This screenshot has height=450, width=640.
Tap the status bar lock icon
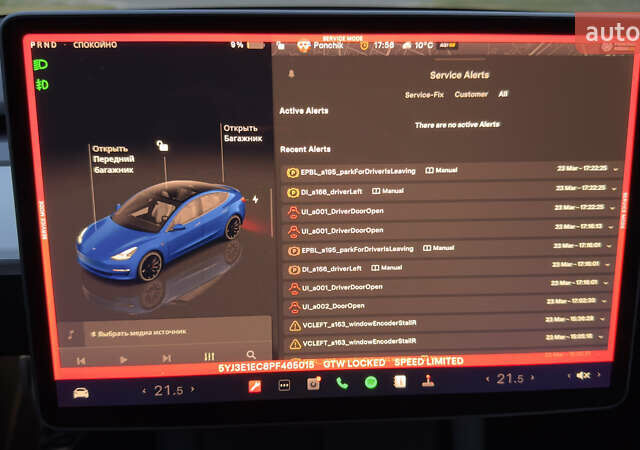[281, 45]
